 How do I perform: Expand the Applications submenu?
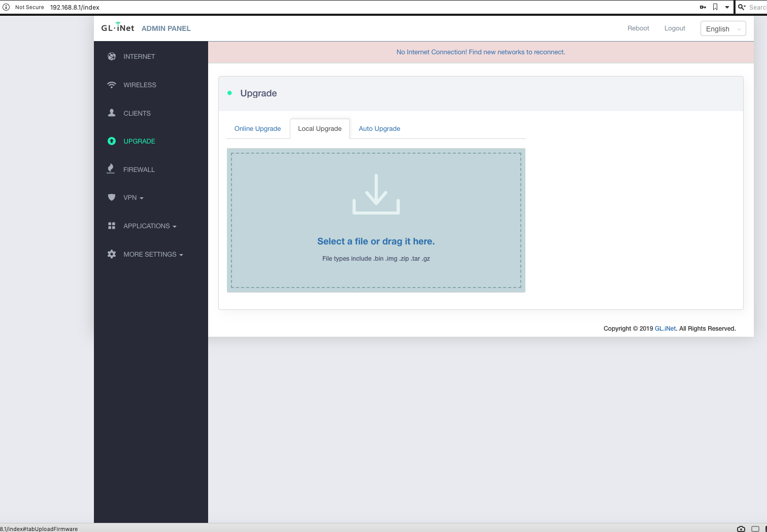[150, 226]
